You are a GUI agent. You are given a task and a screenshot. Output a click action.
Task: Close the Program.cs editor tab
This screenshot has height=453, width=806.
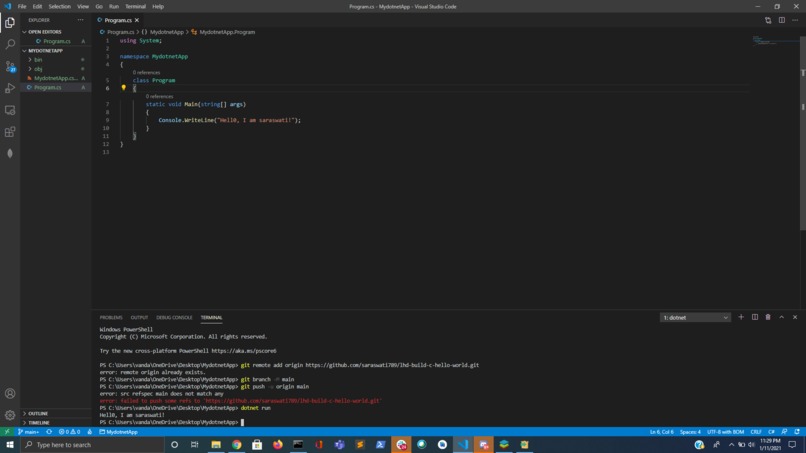pyautogui.click(x=137, y=20)
